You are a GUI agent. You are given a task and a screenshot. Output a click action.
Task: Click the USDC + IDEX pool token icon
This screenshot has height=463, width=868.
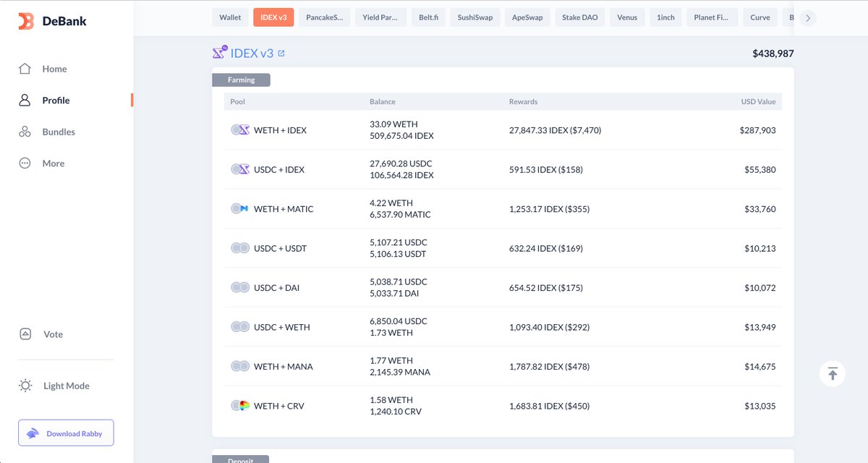click(240, 169)
